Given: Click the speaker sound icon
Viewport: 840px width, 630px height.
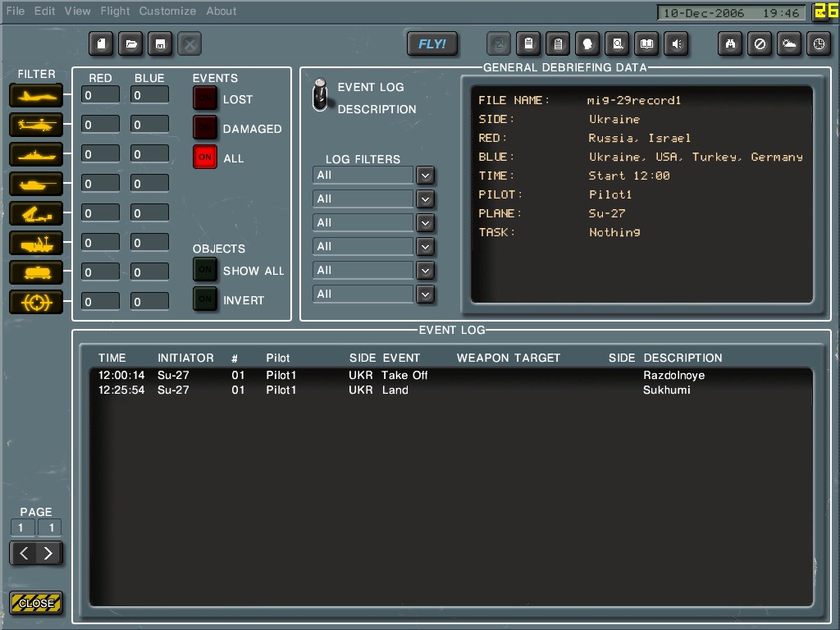Looking at the screenshot, I should pyautogui.click(x=677, y=44).
